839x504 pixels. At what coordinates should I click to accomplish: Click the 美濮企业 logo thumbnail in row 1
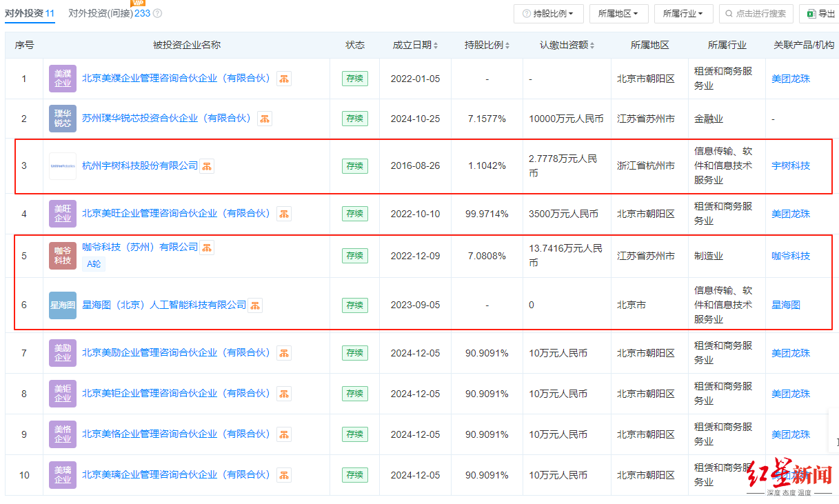coord(63,79)
